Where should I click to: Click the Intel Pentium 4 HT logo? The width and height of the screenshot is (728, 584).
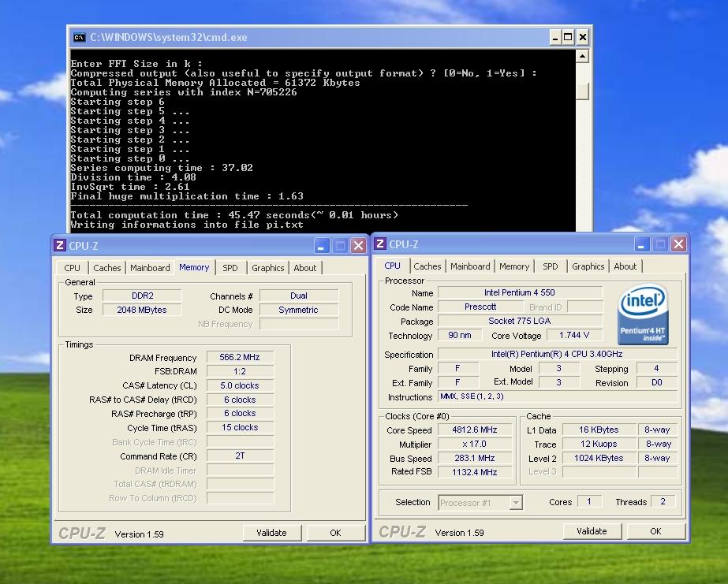point(643,314)
